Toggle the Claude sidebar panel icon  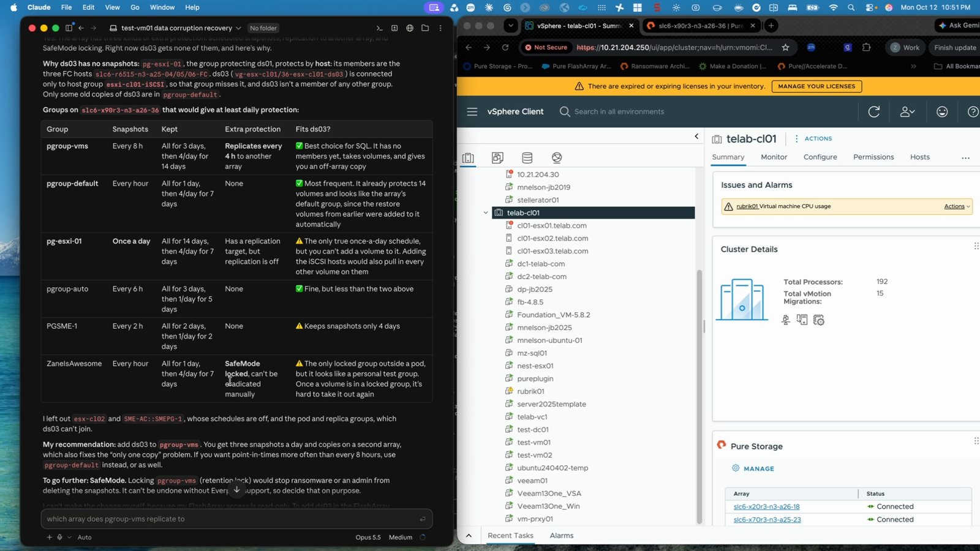point(69,28)
